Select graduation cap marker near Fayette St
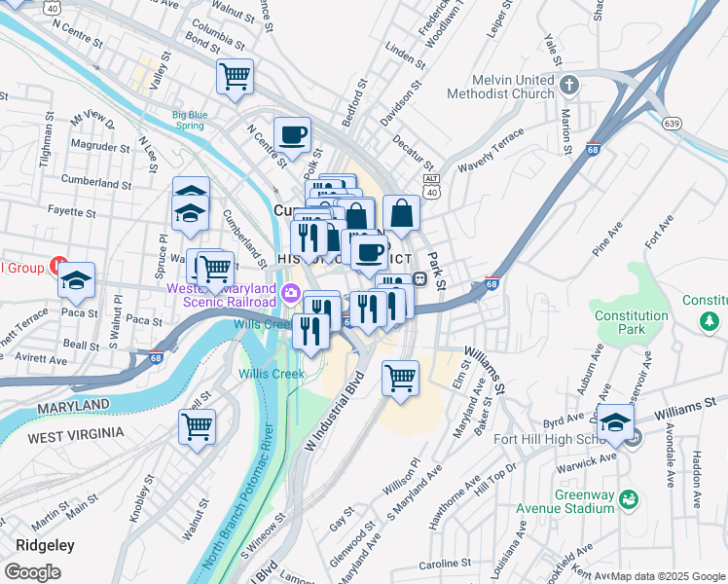Viewport: 728px width, 584px height. point(190,214)
